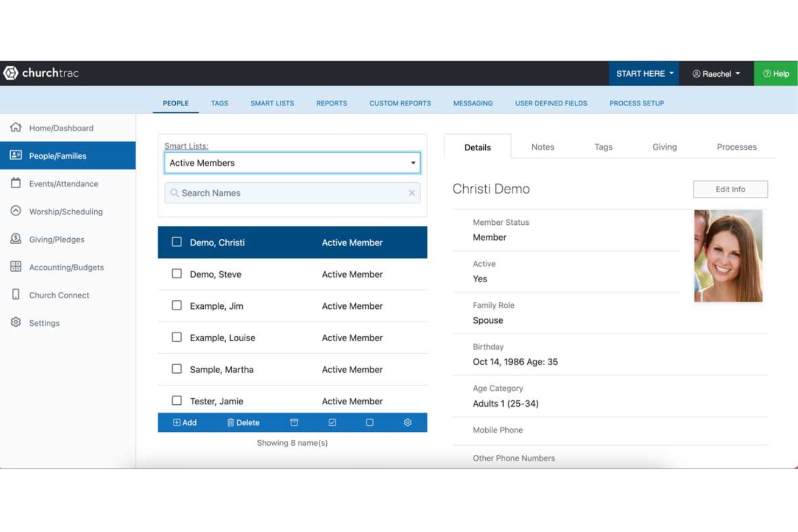Switch to the Notes detail tab
The image size is (798, 532).
pyautogui.click(x=542, y=147)
